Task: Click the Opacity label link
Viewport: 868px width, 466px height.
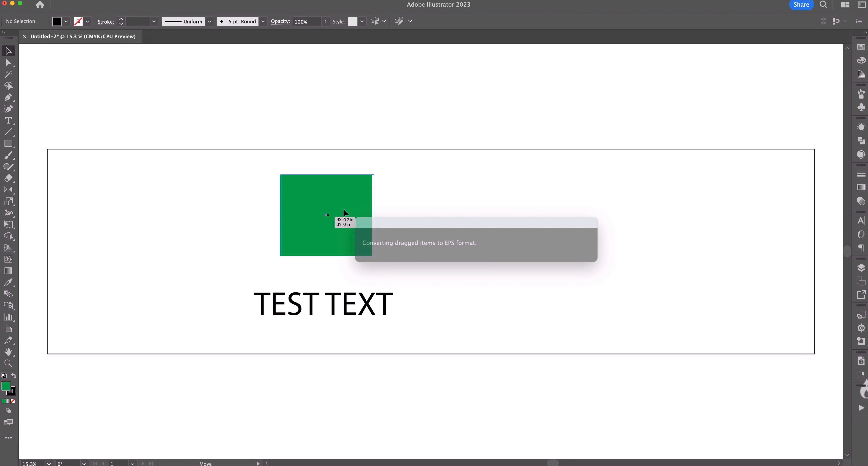Action: pos(280,21)
